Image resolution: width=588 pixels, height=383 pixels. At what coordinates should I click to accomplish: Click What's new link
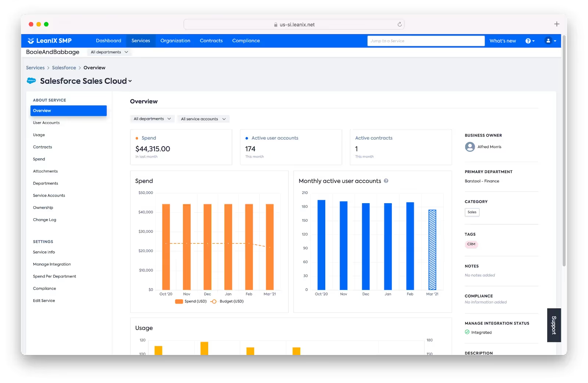pyautogui.click(x=503, y=41)
